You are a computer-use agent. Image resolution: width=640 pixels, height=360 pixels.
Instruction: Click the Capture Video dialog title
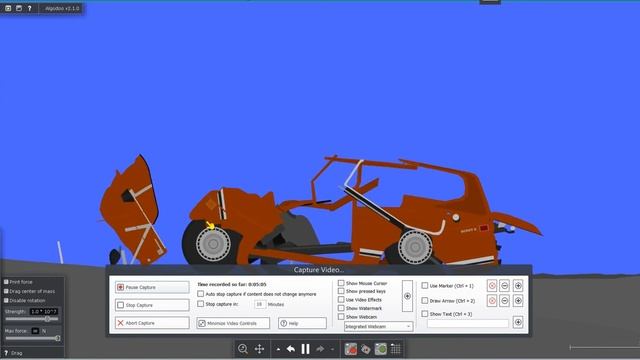[319, 270]
